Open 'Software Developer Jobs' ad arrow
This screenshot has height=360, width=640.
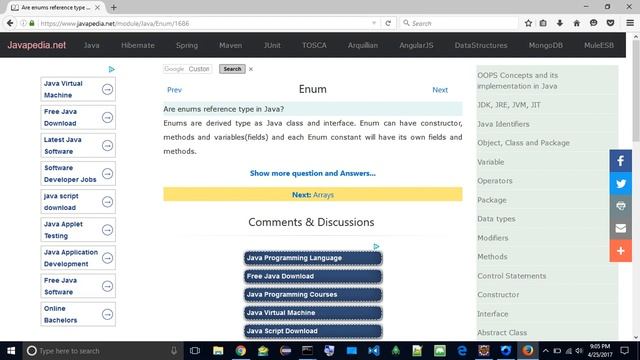pyautogui.click(x=107, y=173)
